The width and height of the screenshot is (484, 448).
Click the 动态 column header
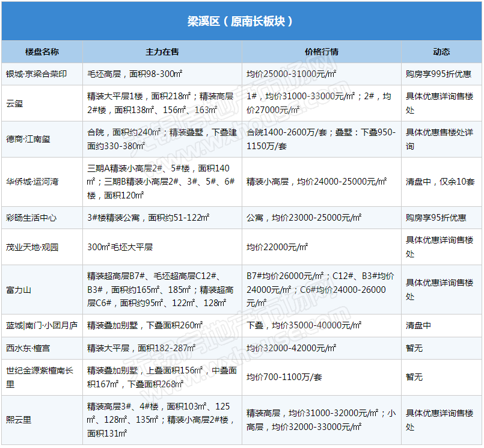point(441,52)
